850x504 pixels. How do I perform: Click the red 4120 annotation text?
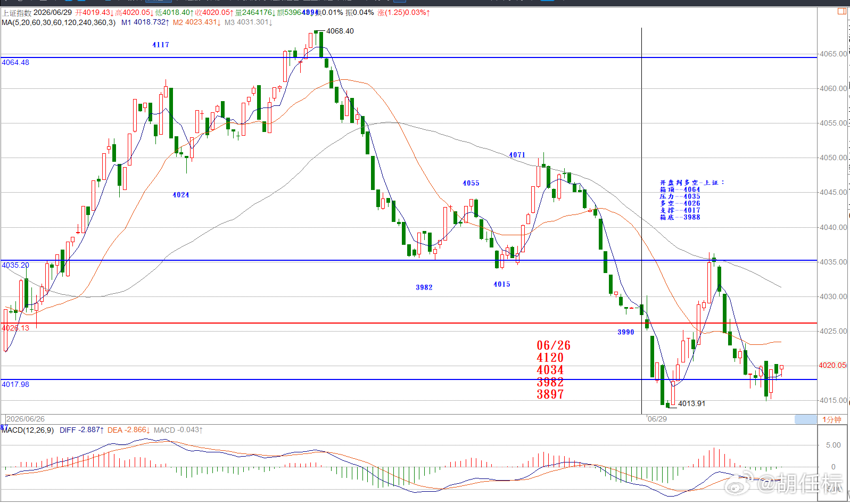(550, 358)
